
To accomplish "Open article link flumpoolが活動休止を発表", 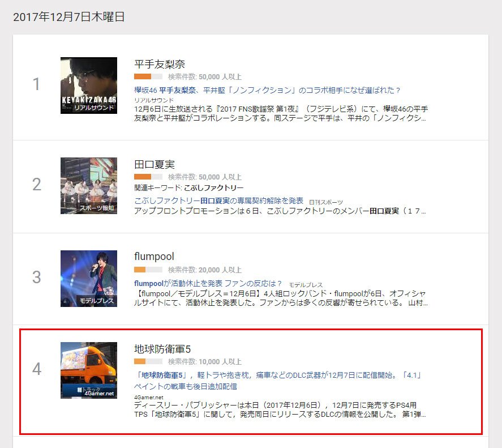I will pyautogui.click(x=208, y=283).
